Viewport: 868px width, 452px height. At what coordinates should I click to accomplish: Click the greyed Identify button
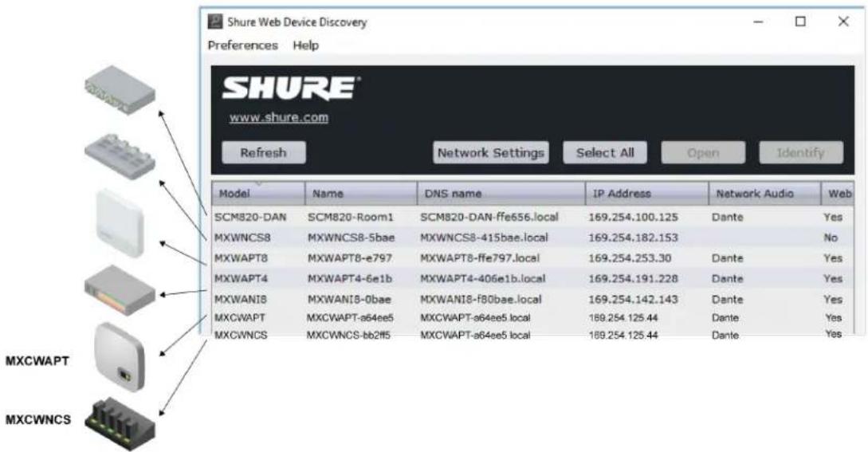pyautogui.click(x=801, y=152)
